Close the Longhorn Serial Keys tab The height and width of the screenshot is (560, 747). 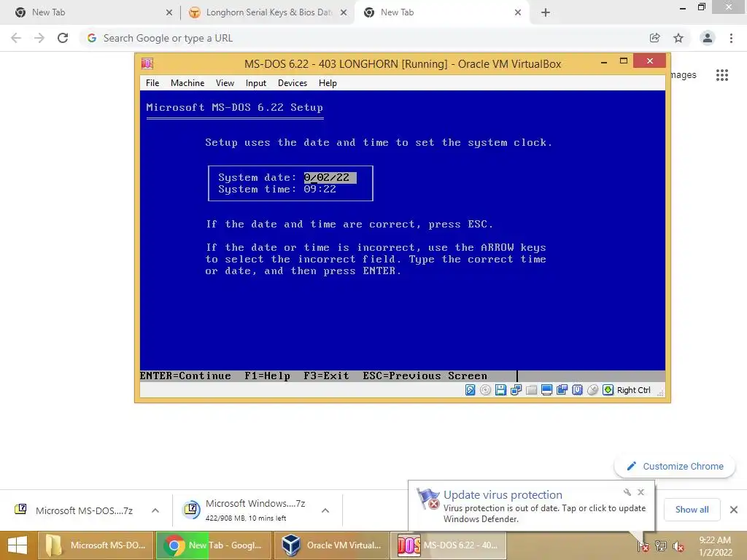click(344, 12)
